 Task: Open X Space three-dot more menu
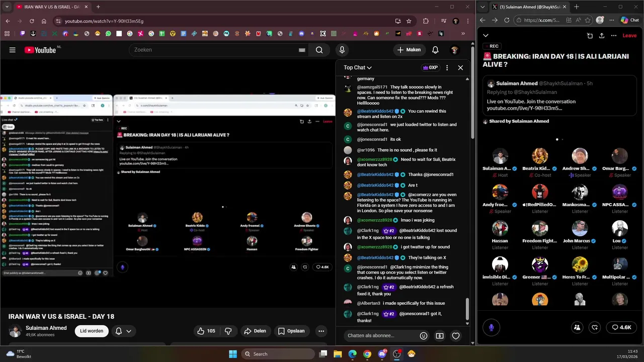coord(614,36)
